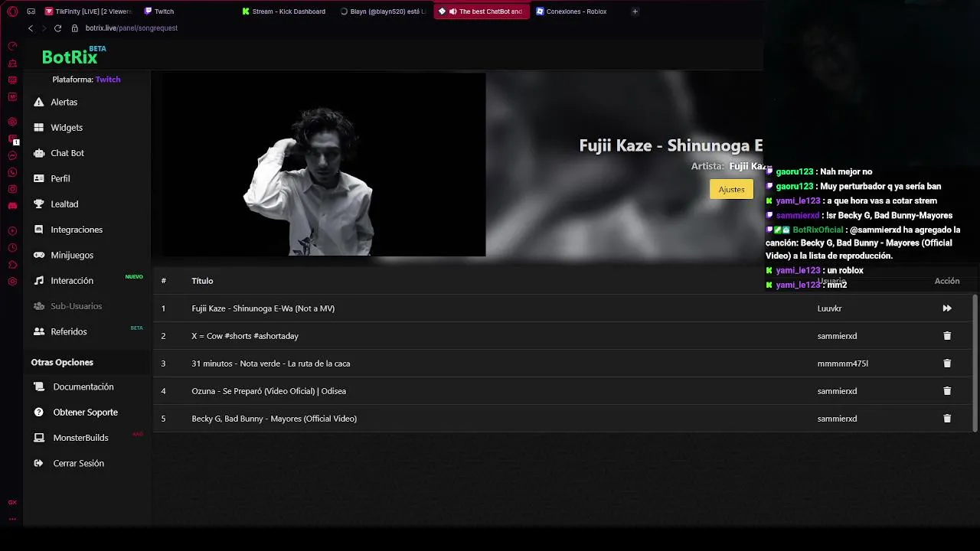Click the BotRixOficial chat username
The height and width of the screenshot is (551, 980).
click(818, 230)
